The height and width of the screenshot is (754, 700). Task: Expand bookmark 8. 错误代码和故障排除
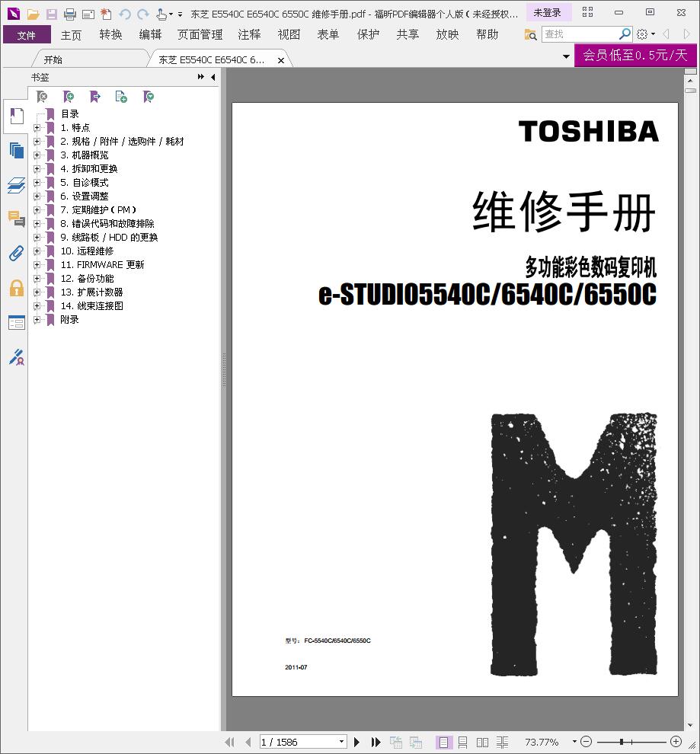click(x=37, y=224)
